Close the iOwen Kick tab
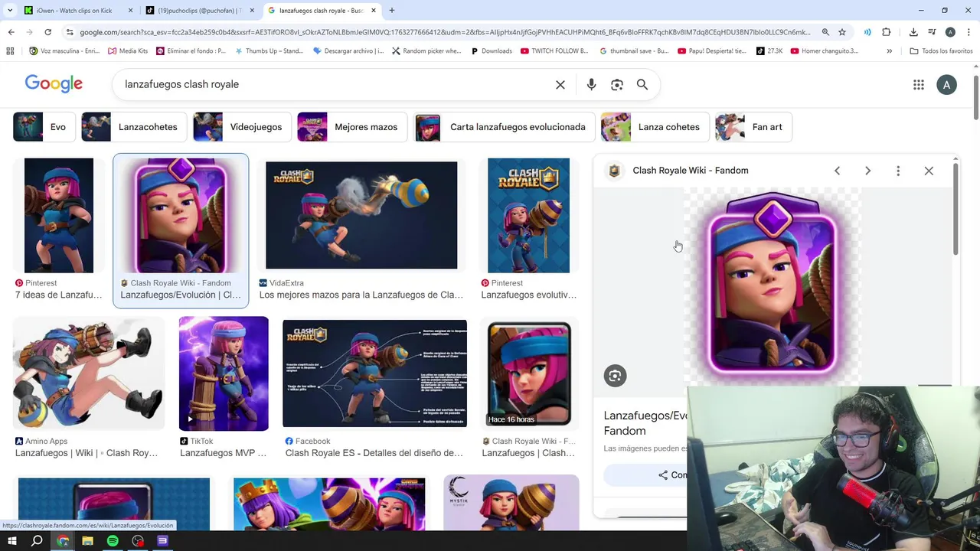The height and width of the screenshot is (551, 980). coord(131,11)
